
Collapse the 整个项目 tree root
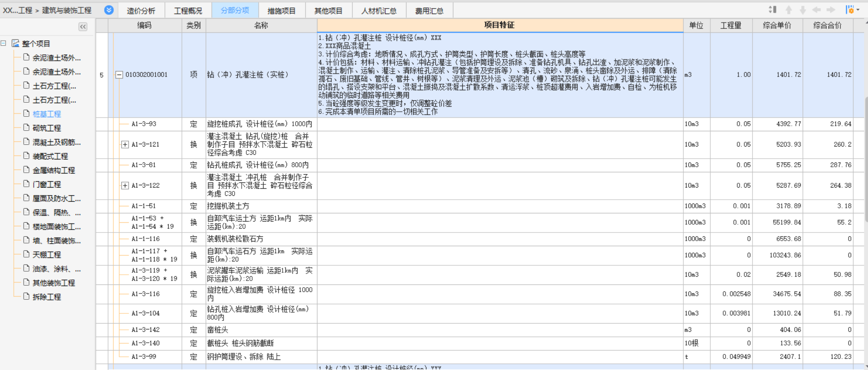tap(4, 43)
